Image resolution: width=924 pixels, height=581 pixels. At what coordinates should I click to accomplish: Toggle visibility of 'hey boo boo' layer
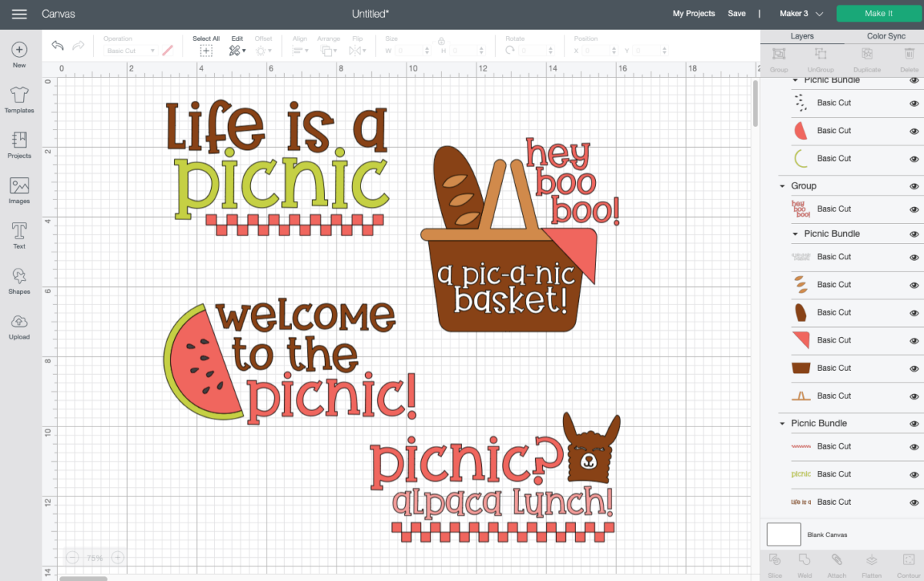[x=914, y=209]
